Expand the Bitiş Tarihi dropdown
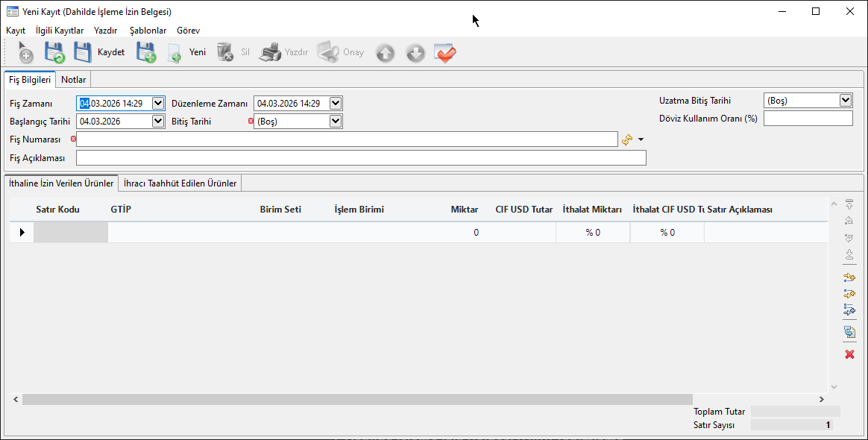The height and width of the screenshot is (440, 868). coord(336,121)
